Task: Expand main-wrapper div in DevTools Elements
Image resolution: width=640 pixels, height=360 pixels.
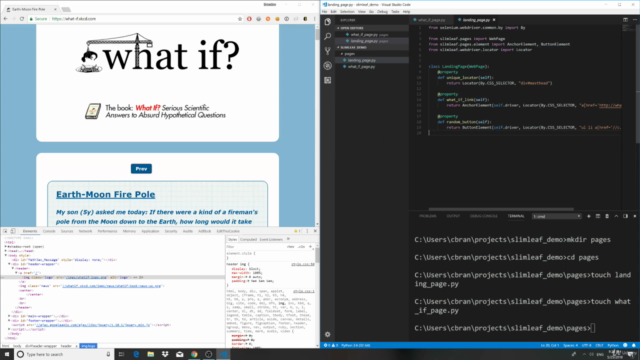Action: click(9, 316)
